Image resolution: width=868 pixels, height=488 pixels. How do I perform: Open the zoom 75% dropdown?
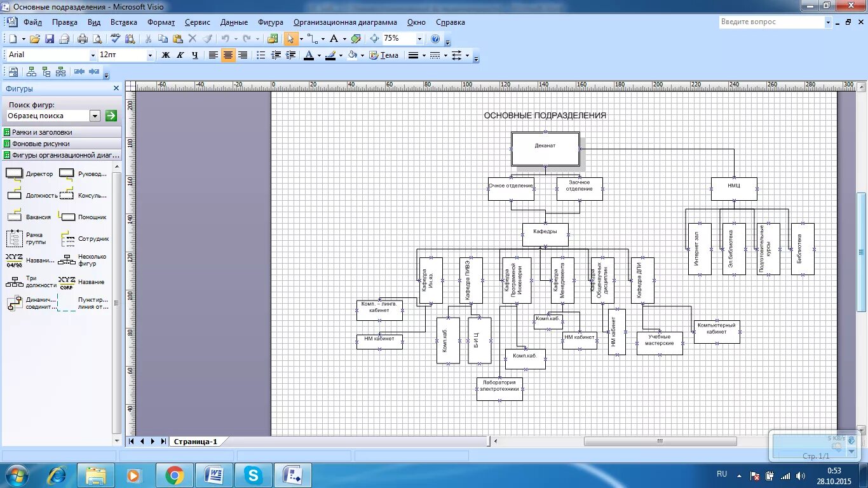point(419,39)
